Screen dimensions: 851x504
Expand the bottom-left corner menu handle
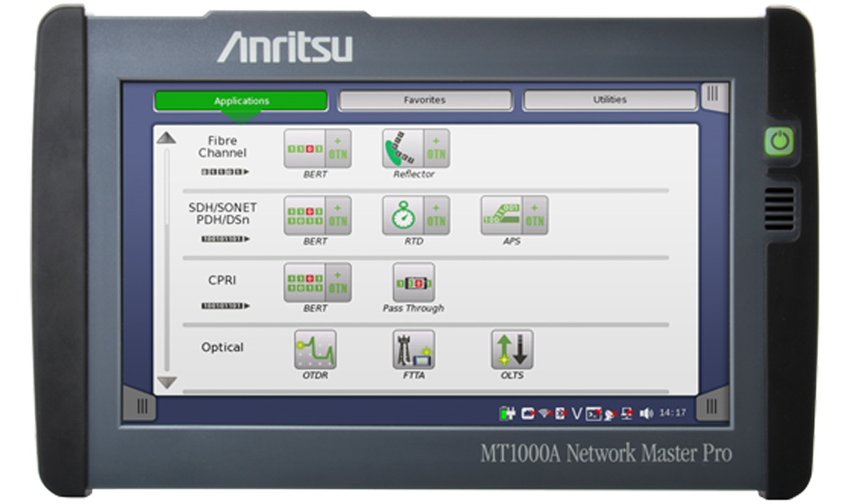[x=141, y=405]
